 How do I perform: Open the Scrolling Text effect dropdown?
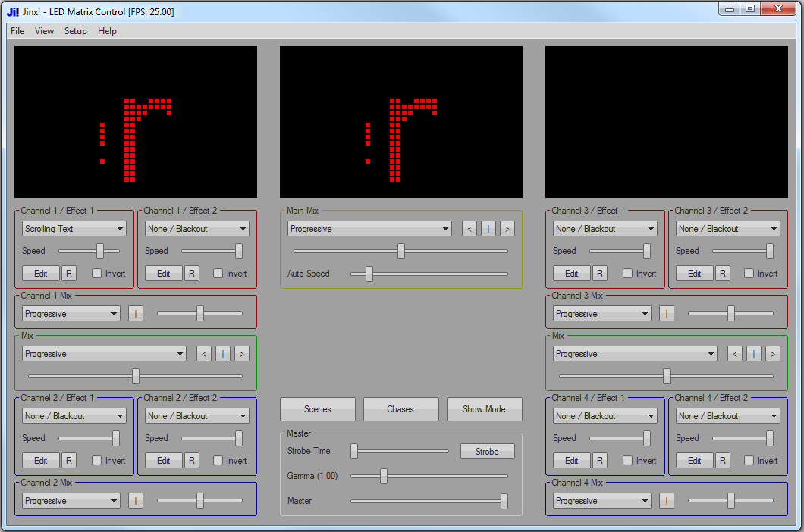click(x=74, y=229)
